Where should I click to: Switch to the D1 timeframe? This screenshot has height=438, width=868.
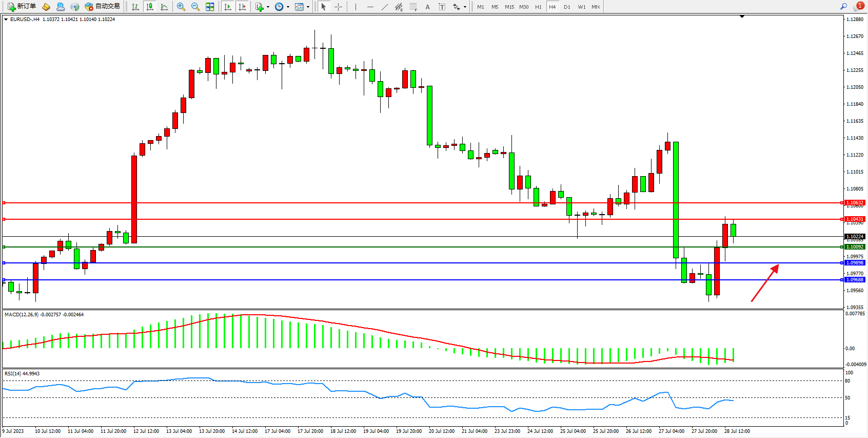pyautogui.click(x=567, y=7)
